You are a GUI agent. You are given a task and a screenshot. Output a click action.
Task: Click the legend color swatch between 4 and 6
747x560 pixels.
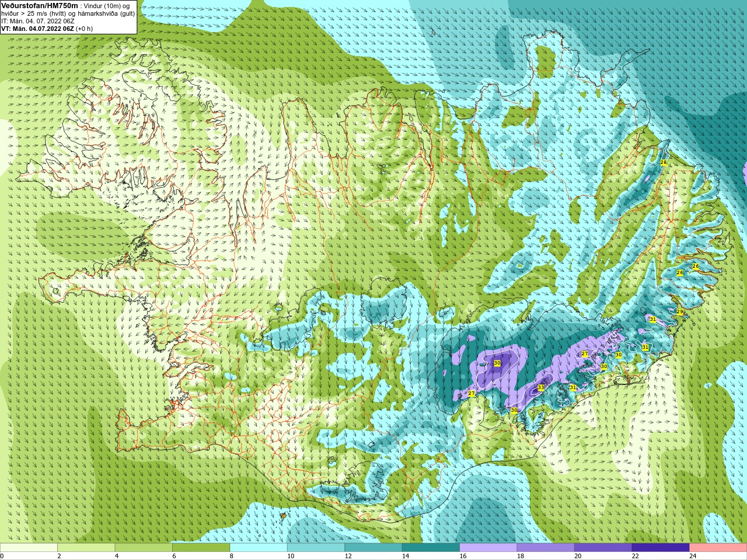pyautogui.click(x=144, y=548)
